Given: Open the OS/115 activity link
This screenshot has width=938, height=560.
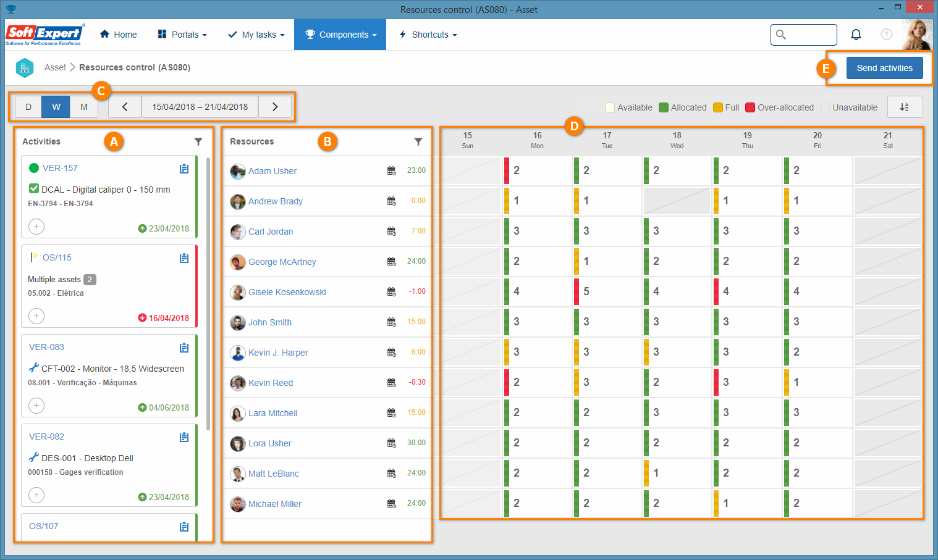Looking at the screenshot, I should tap(57, 257).
